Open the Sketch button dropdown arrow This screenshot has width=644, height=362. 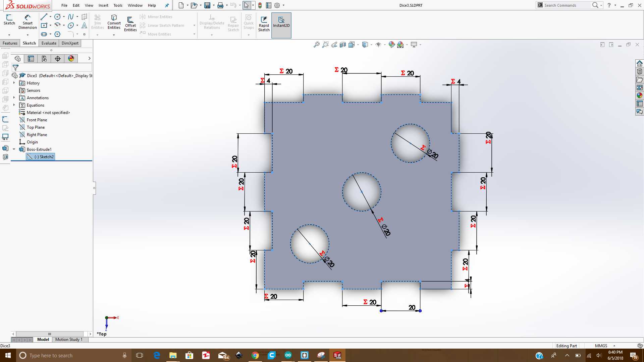[x=9, y=35]
